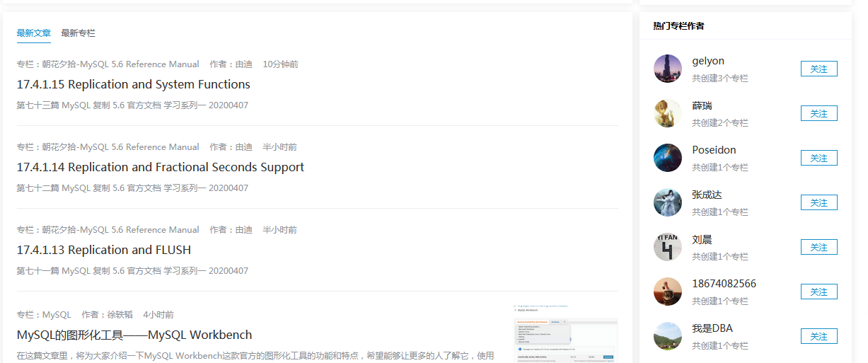
Task: Open author 由迪 on the 17.4.1.14 article
Action: point(231,147)
